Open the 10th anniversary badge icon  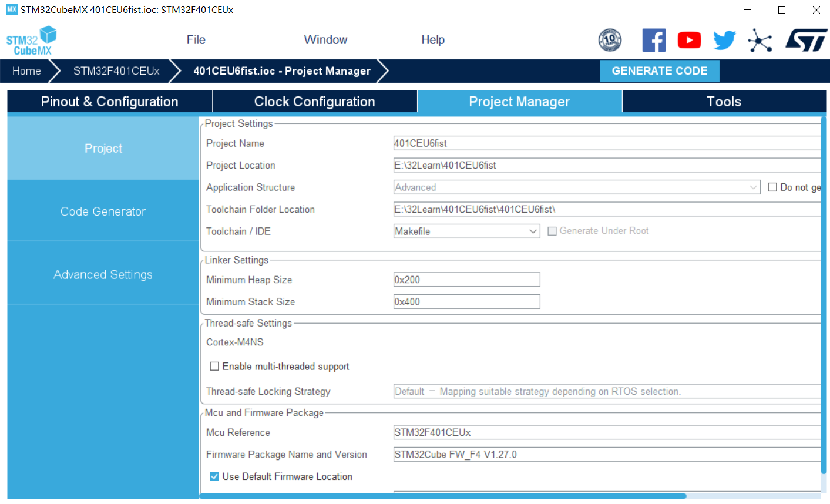click(x=610, y=40)
